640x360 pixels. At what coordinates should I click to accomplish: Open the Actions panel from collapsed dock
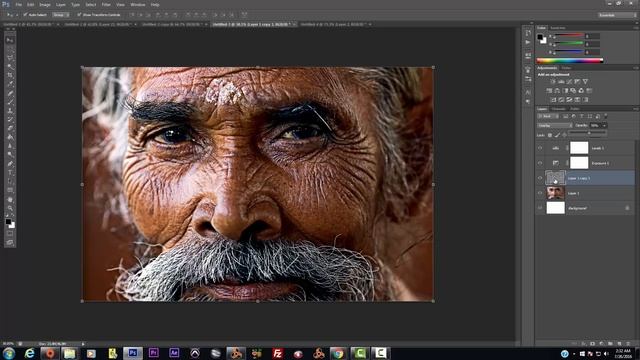[528, 42]
